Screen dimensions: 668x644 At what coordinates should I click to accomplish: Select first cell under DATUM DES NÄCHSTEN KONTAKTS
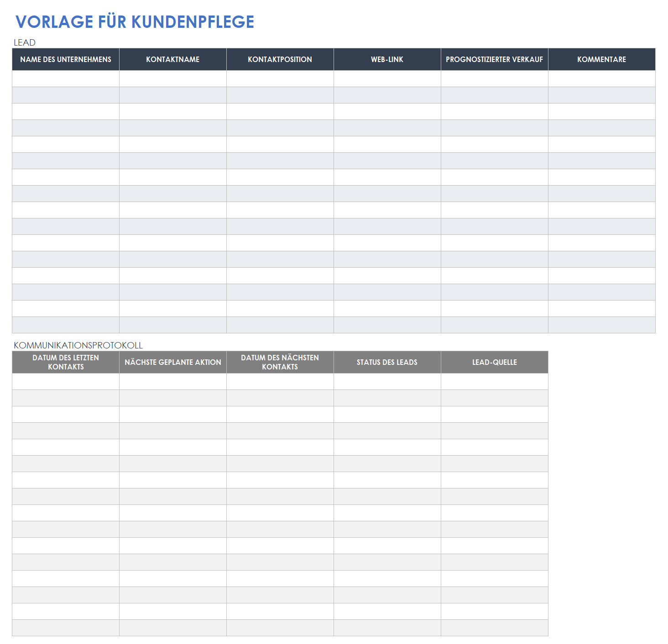pyautogui.click(x=280, y=382)
